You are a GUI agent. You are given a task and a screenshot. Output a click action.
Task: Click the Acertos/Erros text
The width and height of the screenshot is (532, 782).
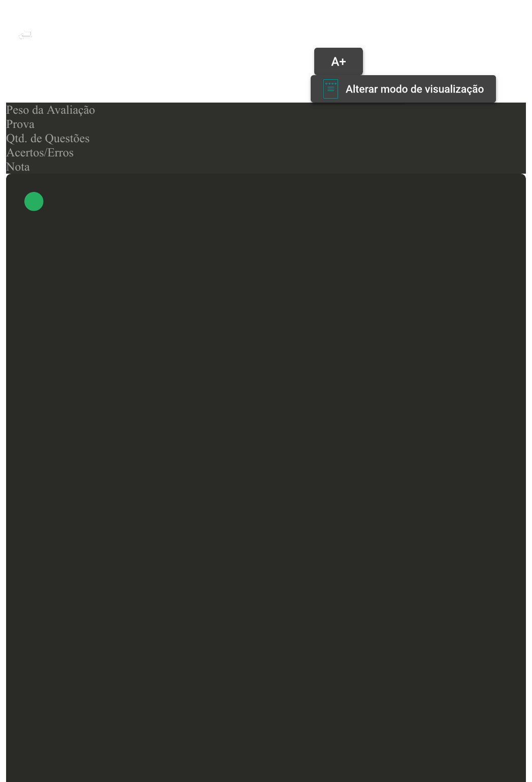click(40, 152)
